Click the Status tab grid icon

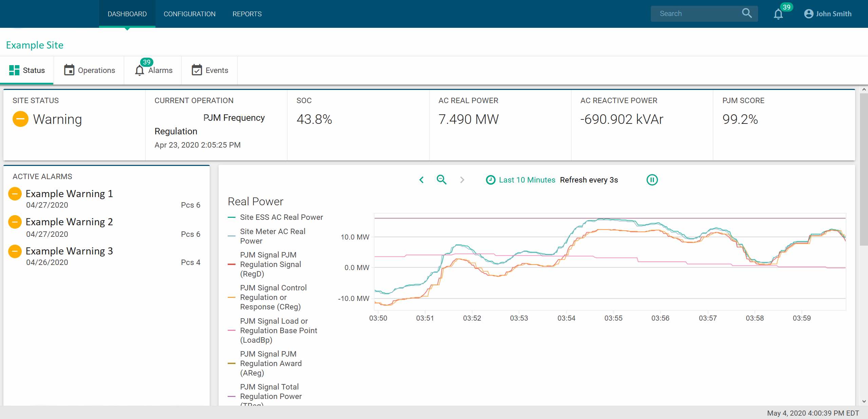14,70
